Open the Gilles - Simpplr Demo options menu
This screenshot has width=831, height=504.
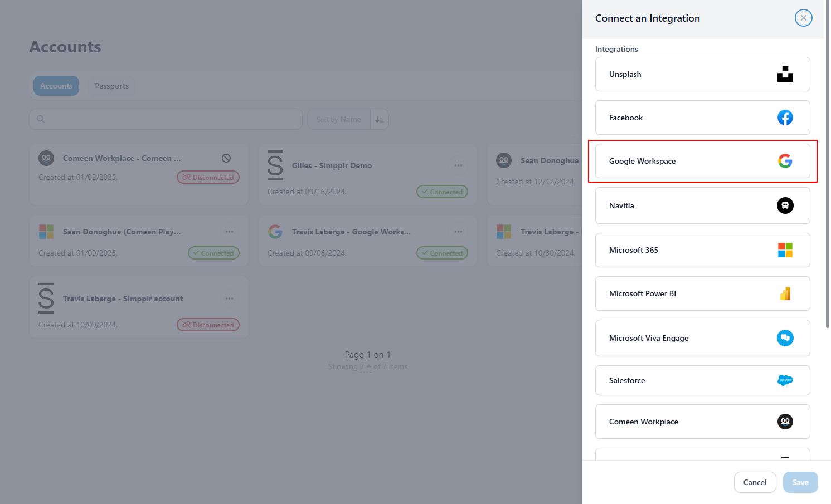point(458,165)
